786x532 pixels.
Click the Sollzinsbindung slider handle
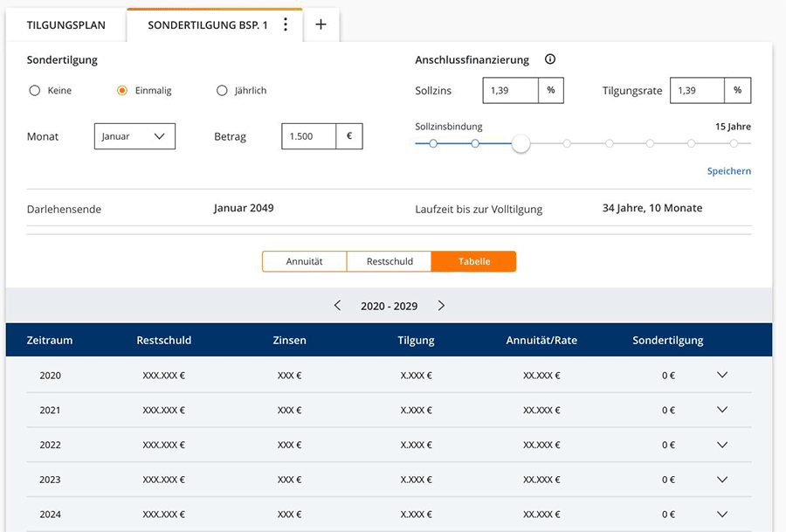(x=521, y=143)
